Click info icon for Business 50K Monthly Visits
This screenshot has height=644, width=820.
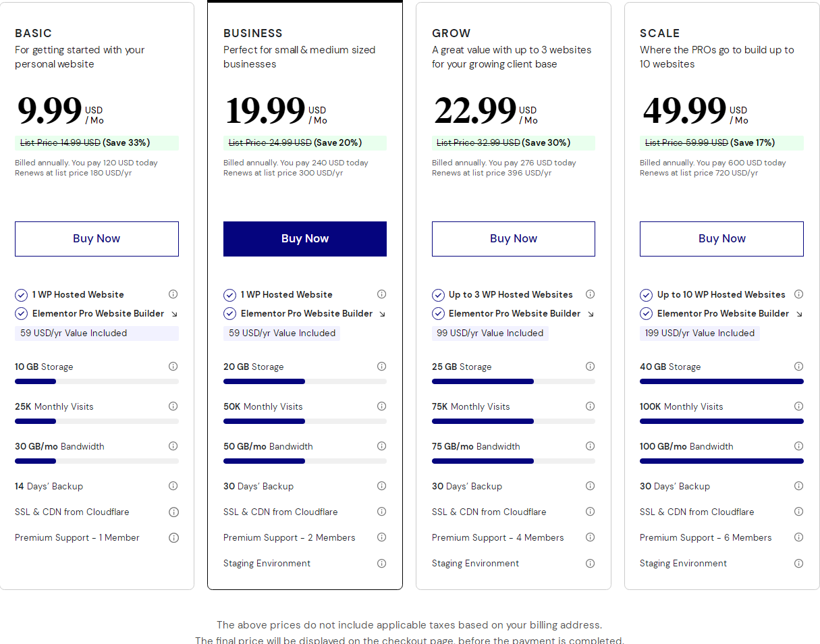click(x=381, y=406)
